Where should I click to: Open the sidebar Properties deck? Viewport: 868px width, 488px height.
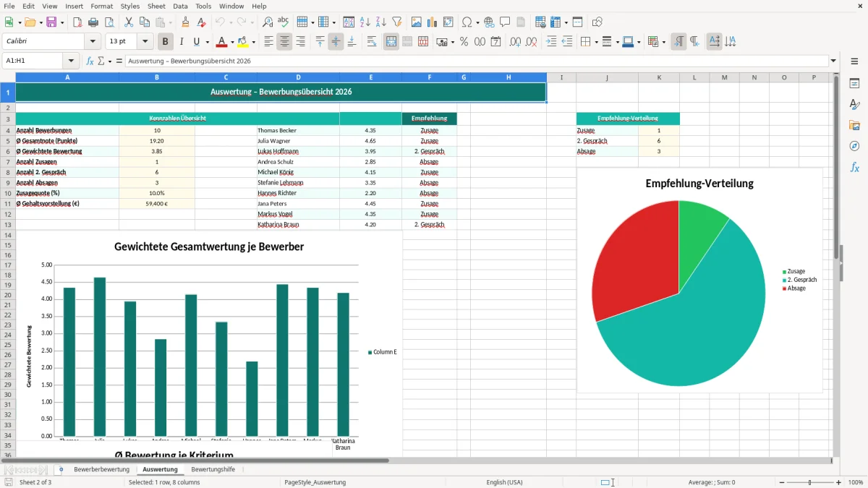coord(854,83)
